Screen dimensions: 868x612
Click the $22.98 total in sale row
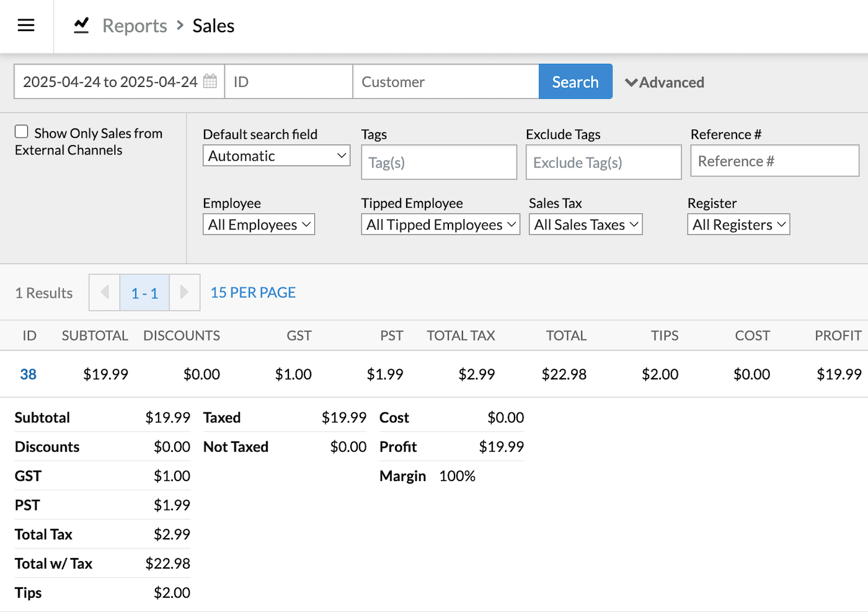click(x=564, y=374)
